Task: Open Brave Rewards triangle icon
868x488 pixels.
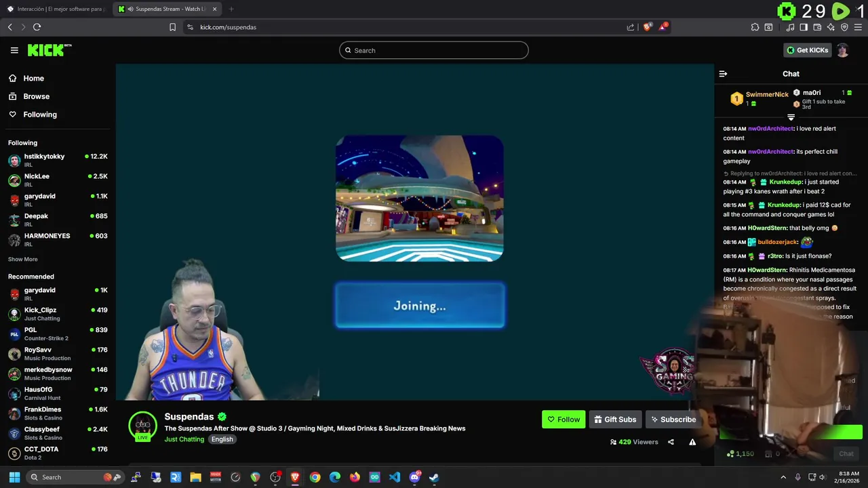Action: tap(663, 27)
